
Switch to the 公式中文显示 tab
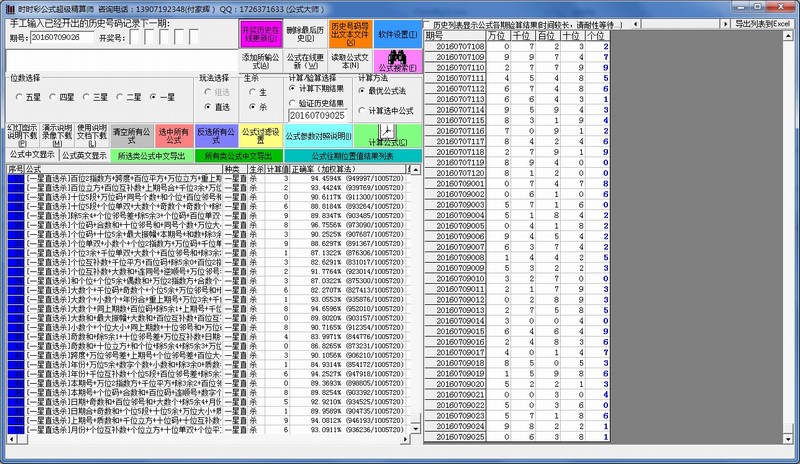click(x=31, y=155)
